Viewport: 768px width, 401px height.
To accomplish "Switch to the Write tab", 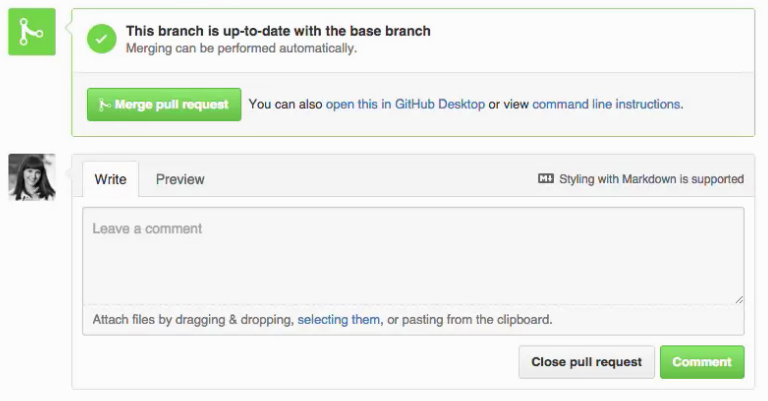I will click(111, 179).
